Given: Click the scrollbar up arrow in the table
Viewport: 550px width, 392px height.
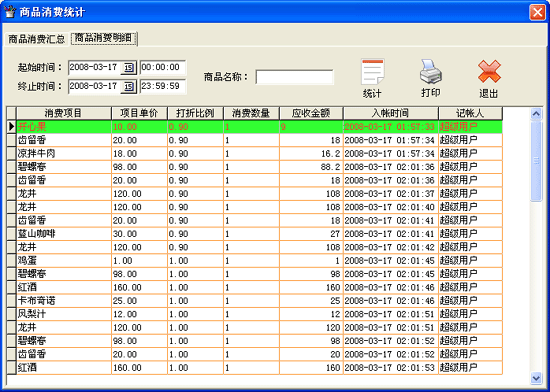Looking at the screenshot, I should click(x=536, y=114).
